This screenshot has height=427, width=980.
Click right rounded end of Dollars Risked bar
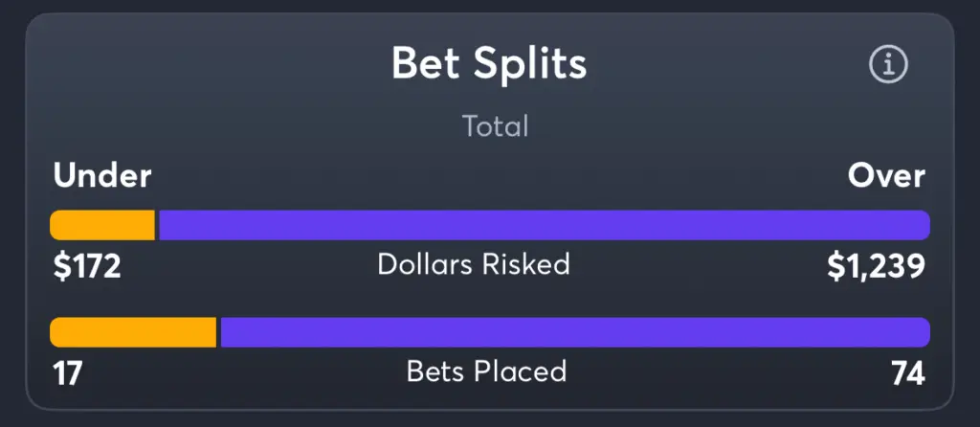[x=923, y=225]
